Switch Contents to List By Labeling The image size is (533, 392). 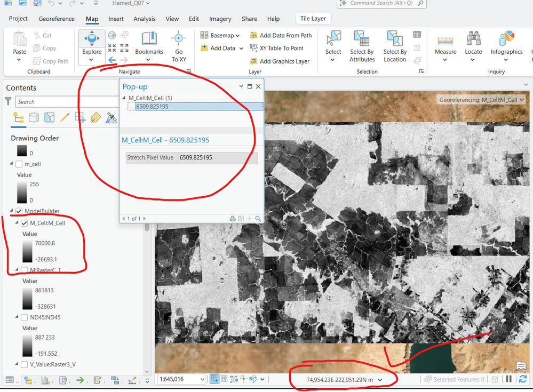pyautogui.click(x=96, y=118)
